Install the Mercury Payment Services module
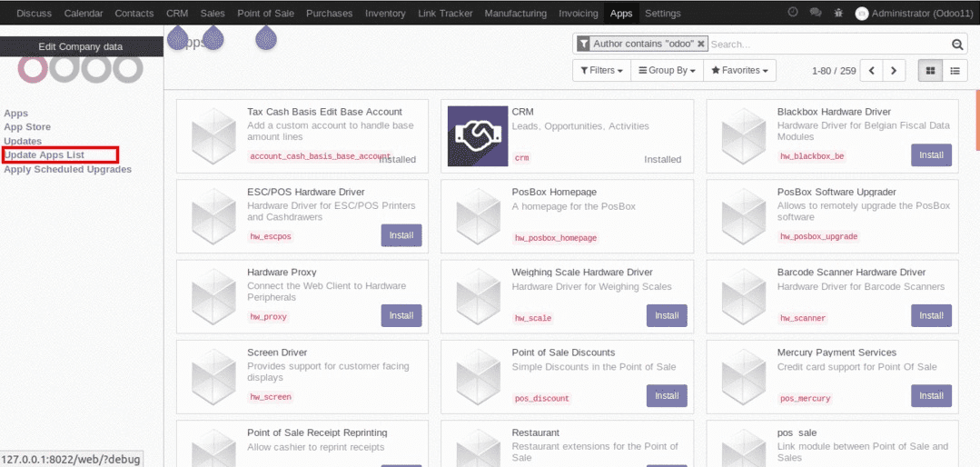This screenshot has width=980, height=467. tap(931, 395)
